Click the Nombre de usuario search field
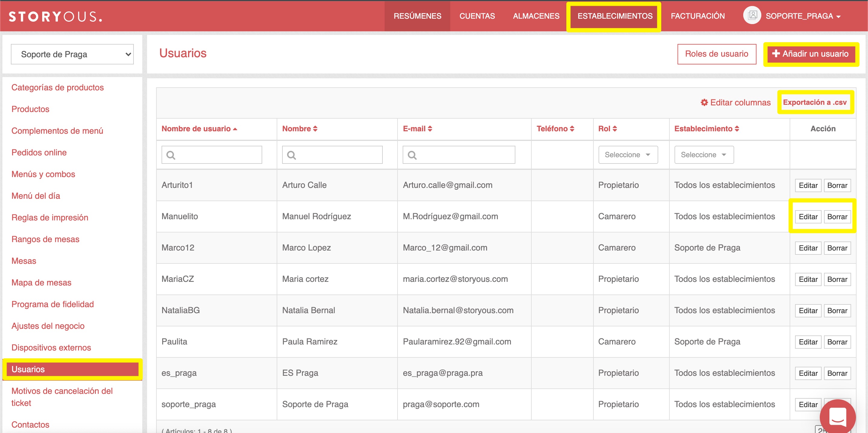 tap(212, 154)
